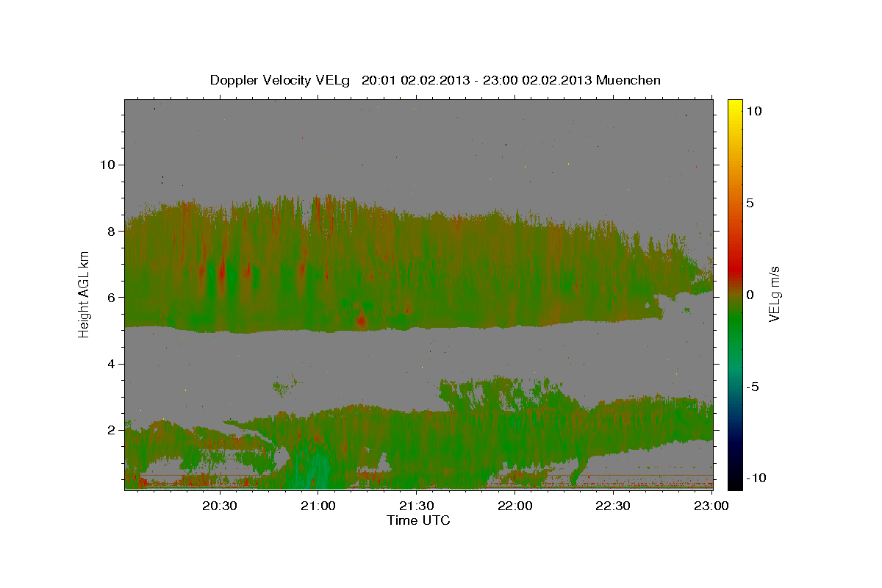Screen dimensions: 882x588
Task: Click the colorbar value 10 label
Action: click(x=753, y=110)
